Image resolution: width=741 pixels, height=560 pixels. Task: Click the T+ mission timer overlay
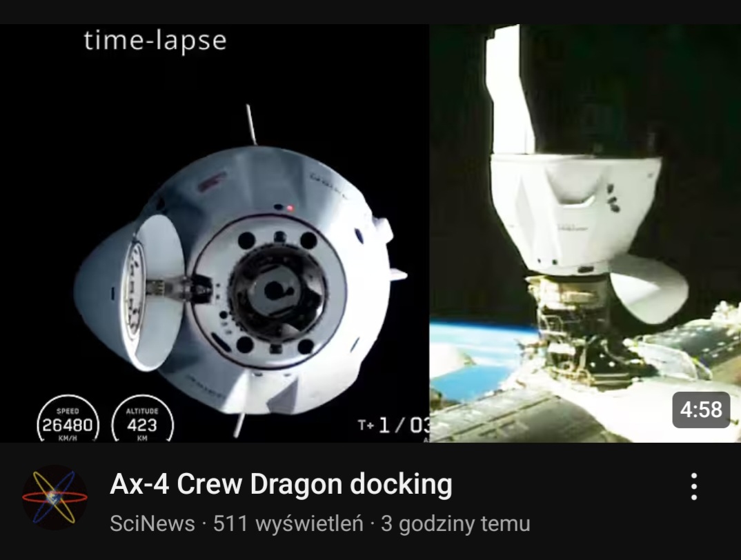tap(393, 426)
